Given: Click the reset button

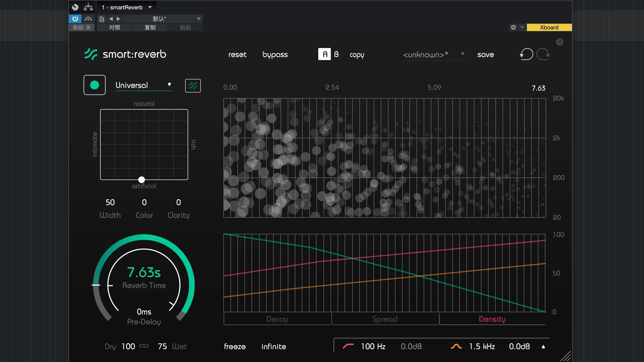Looking at the screenshot, I should (x=237, y=55).
